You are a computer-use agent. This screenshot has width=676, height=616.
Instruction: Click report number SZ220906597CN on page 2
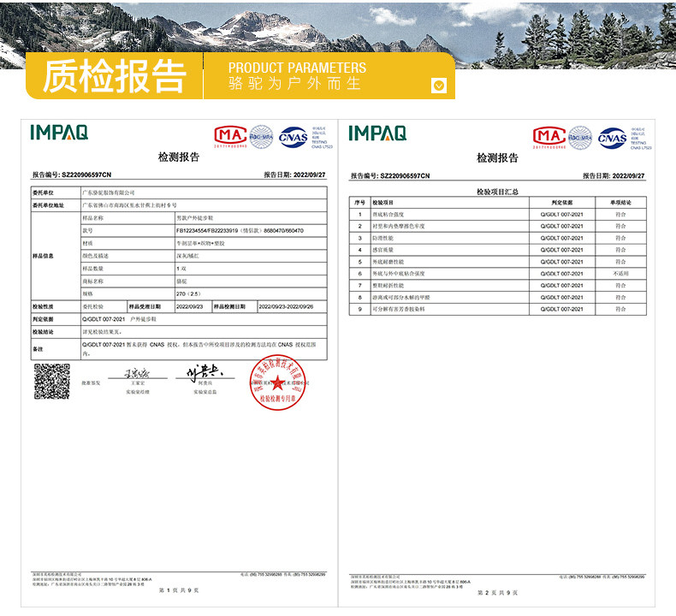(x=406, y=175)
